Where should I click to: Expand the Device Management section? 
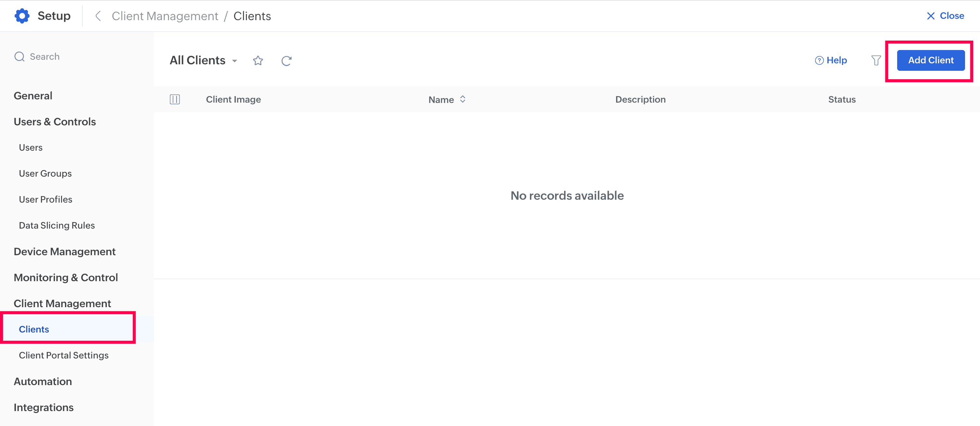(65, 252)
